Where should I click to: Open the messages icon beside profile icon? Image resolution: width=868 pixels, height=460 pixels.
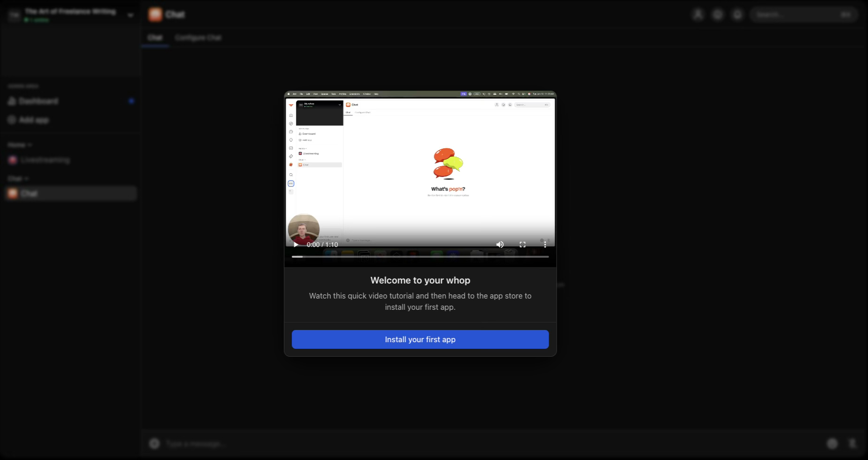point(718,15)
